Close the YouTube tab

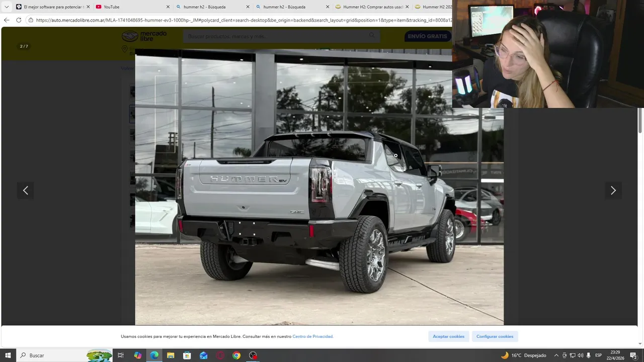[x=168, y=7]
